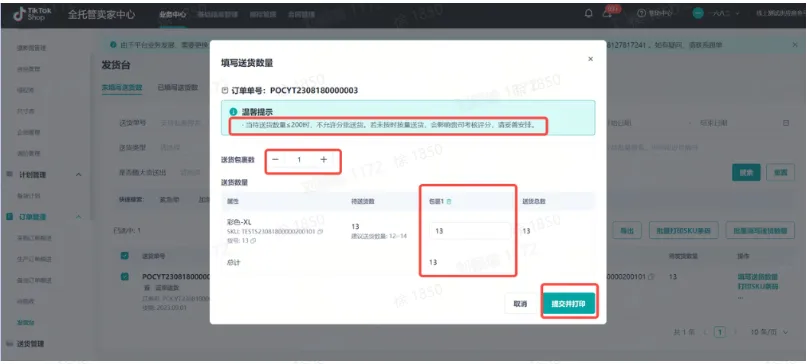
Task: Copy the 货号 13 value
Action: pyautogui.click(x=253, y=240)
